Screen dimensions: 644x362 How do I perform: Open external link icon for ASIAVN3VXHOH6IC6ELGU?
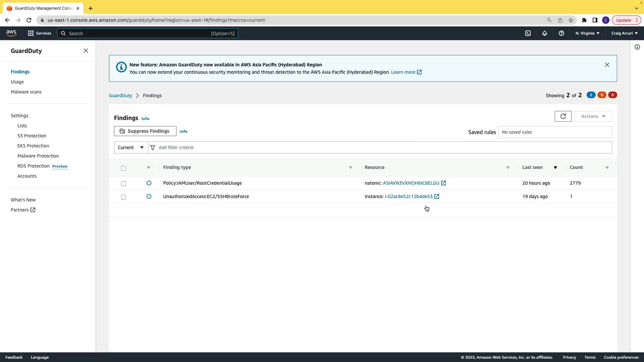click(443, 183)
